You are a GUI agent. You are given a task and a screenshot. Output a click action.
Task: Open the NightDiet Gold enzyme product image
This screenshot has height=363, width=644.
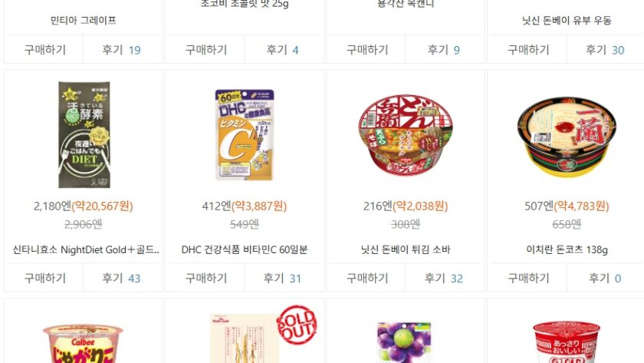(x=84, y=135)
